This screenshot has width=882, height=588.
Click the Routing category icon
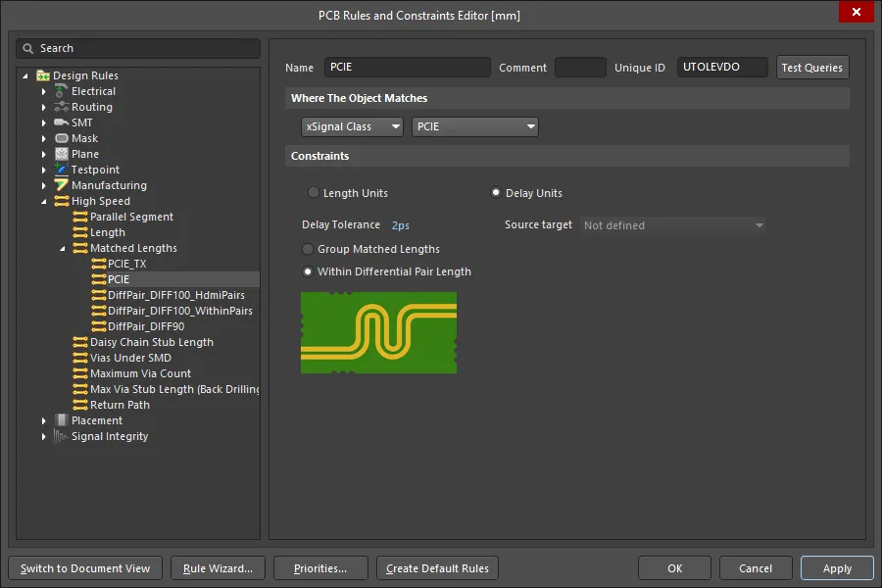[62, 107]
